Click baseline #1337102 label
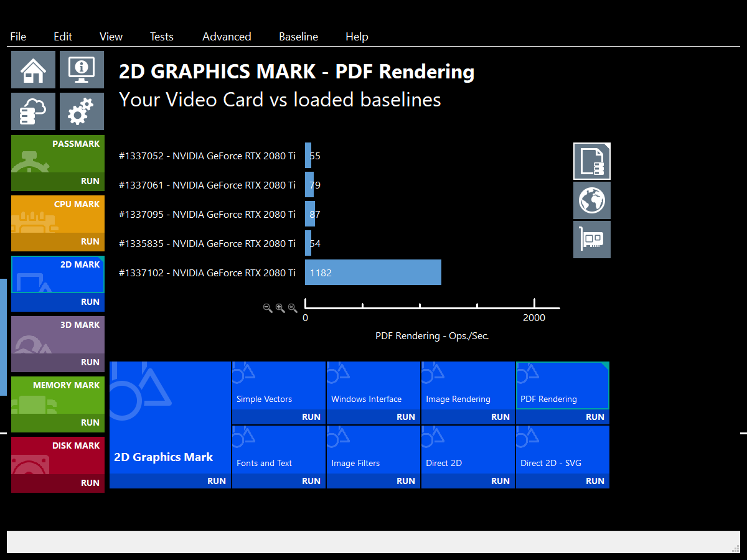The width and height of the screenshot is (747, 560). pyautogui.click(x=207, y=273)
